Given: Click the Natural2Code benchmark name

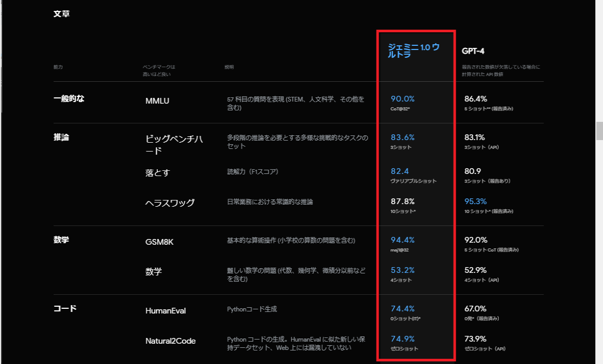Looking at the screenshot, I should 171,341.
